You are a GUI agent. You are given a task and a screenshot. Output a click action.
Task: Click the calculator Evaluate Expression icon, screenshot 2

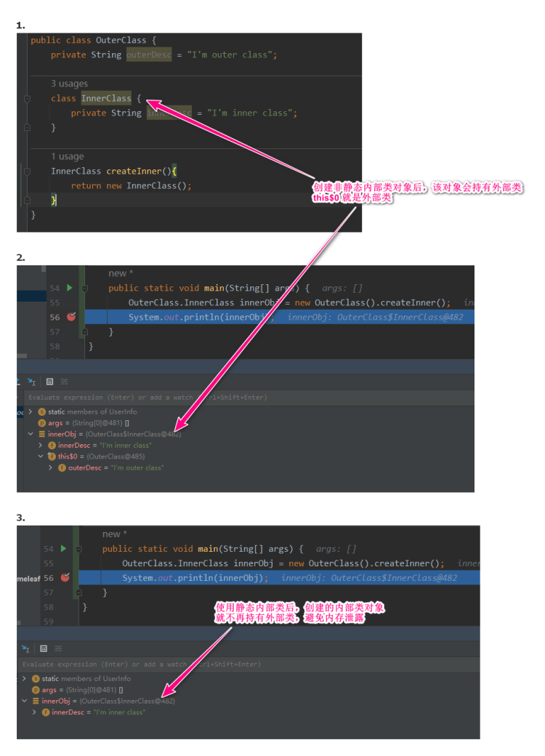[49, 382]
